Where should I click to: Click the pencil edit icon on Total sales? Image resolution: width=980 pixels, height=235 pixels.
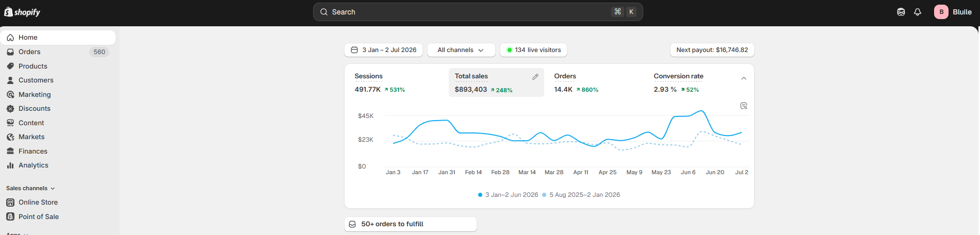tap(535, 77)
